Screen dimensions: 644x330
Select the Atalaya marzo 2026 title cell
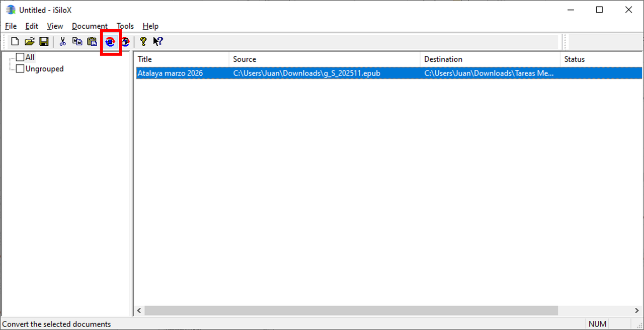point(170,73)
